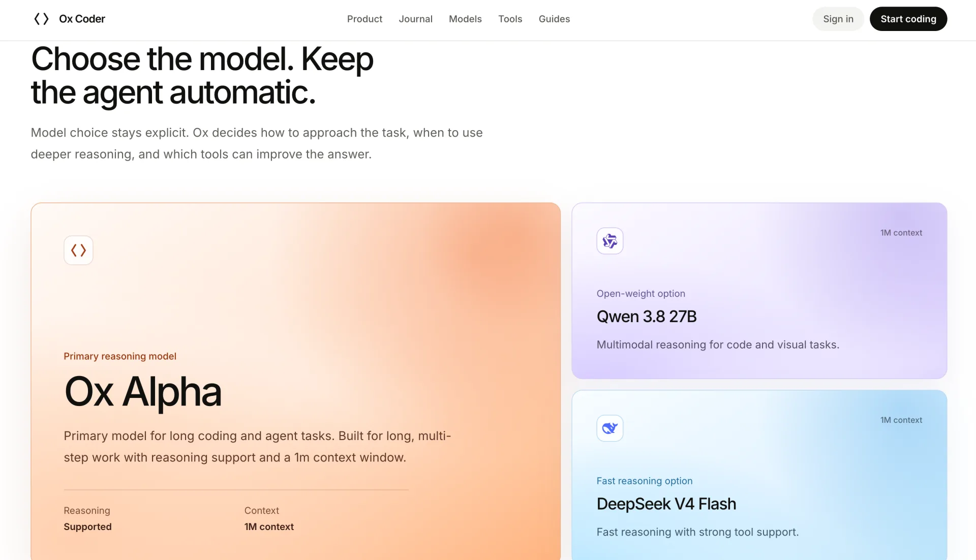Click the Start coding button

coord(908,19)
